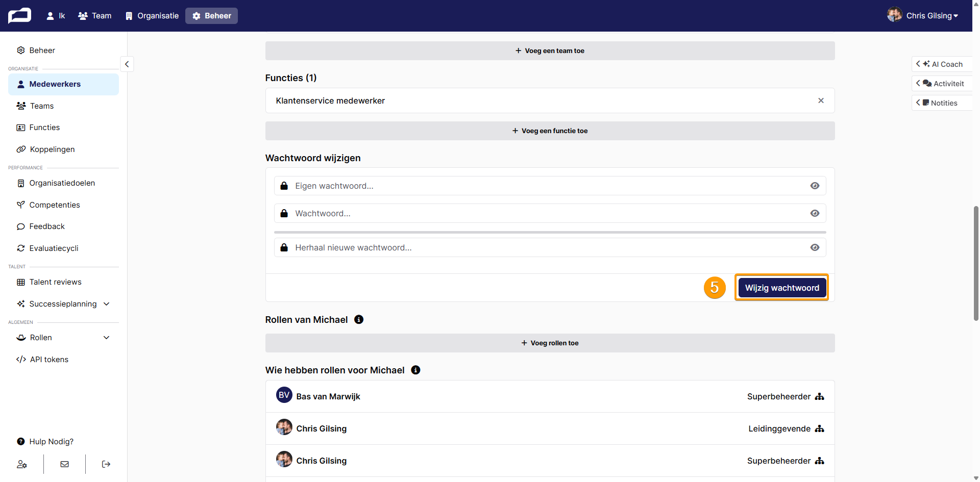This screenshot has height=482, width=980.
Task: Click the application logo in the top left
Action: 19,15
